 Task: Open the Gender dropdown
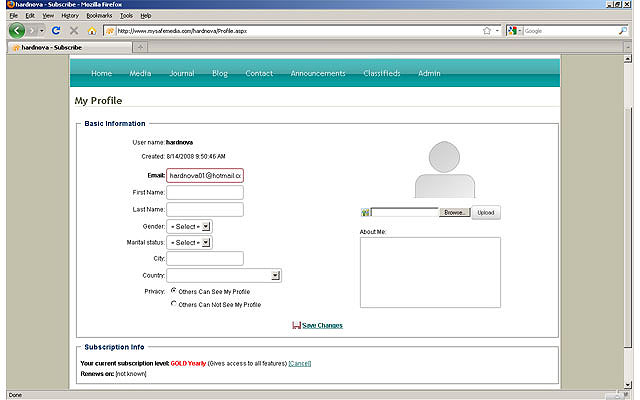pyautogui.click(x=189, y=227)
